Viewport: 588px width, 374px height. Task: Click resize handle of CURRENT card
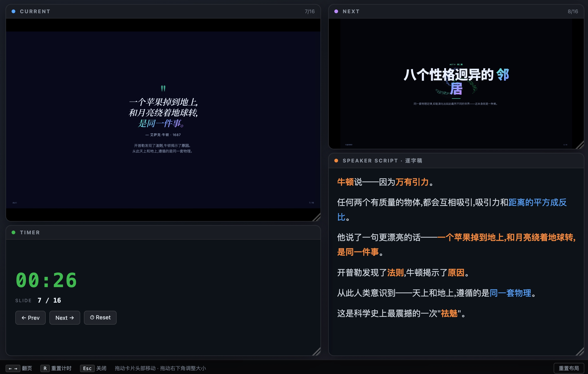click(317, 218)
